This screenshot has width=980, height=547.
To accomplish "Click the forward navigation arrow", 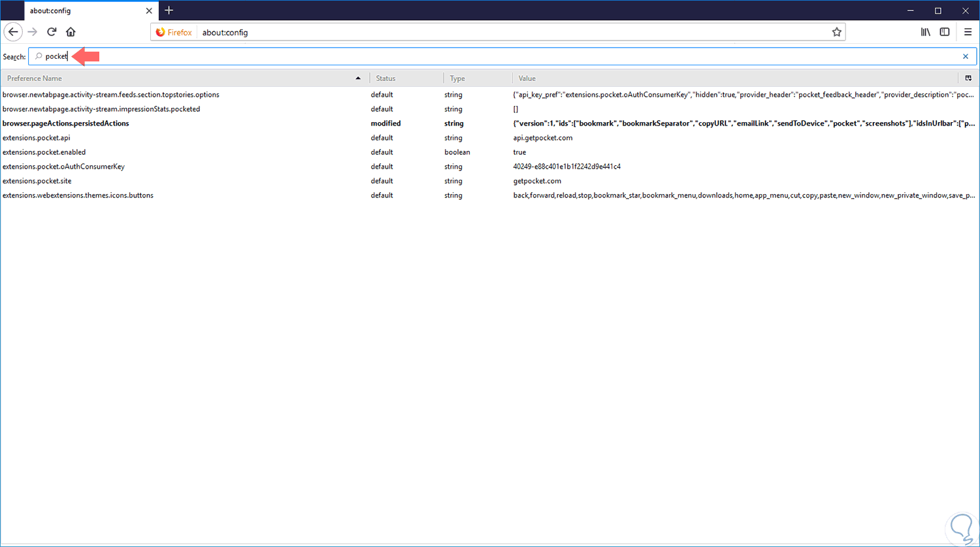I will (33, 32).
